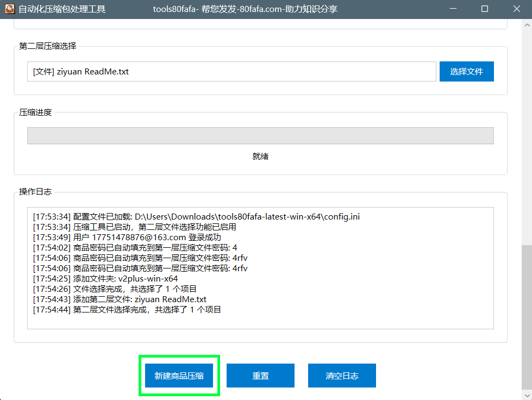Click the app icon in title bar
The height and width of the screenshot is (400, 532).
point(9,9)
